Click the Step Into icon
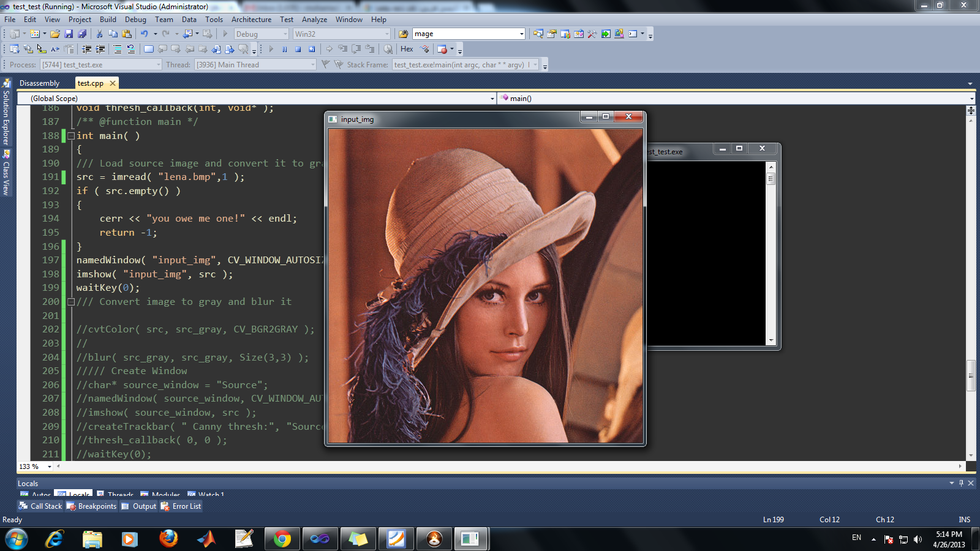 click(x=342, y=49)
